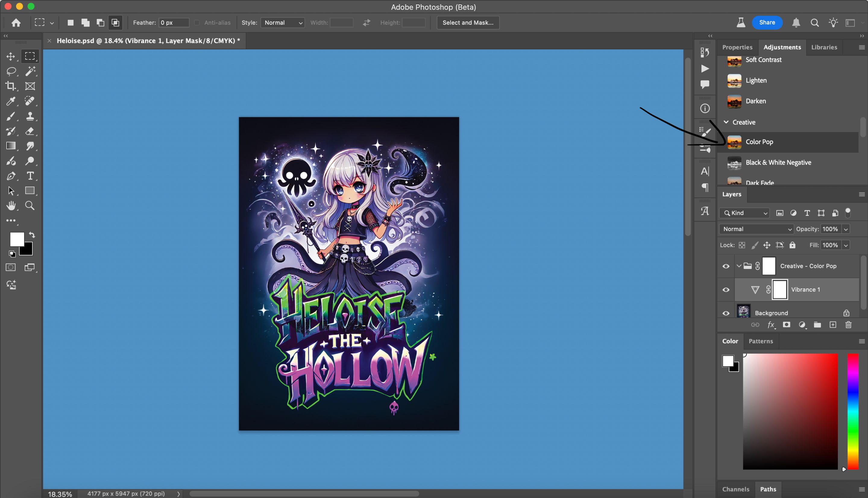This screenshot has height=498, width=868.
Task: Click the Share button
Action: pyautogui.click(x=767, y=23)
